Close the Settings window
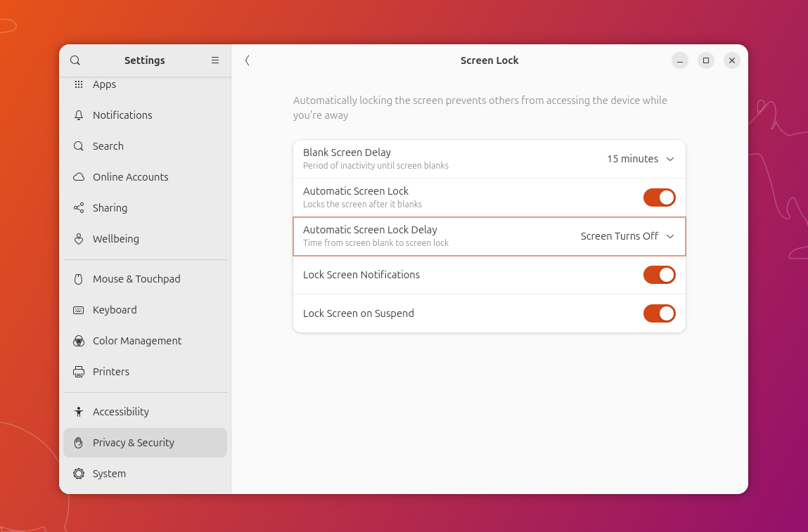 732,60
